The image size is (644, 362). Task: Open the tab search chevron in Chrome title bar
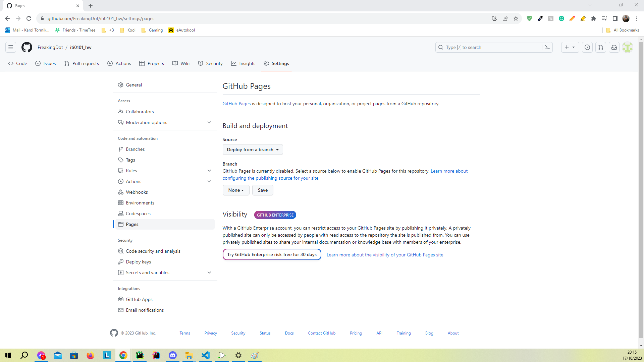(590, 5)
